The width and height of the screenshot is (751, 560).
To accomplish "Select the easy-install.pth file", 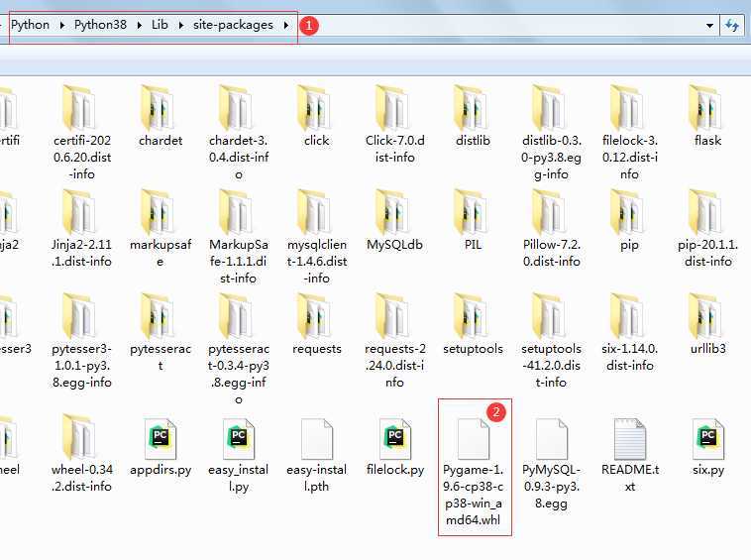I will (317, 455).
